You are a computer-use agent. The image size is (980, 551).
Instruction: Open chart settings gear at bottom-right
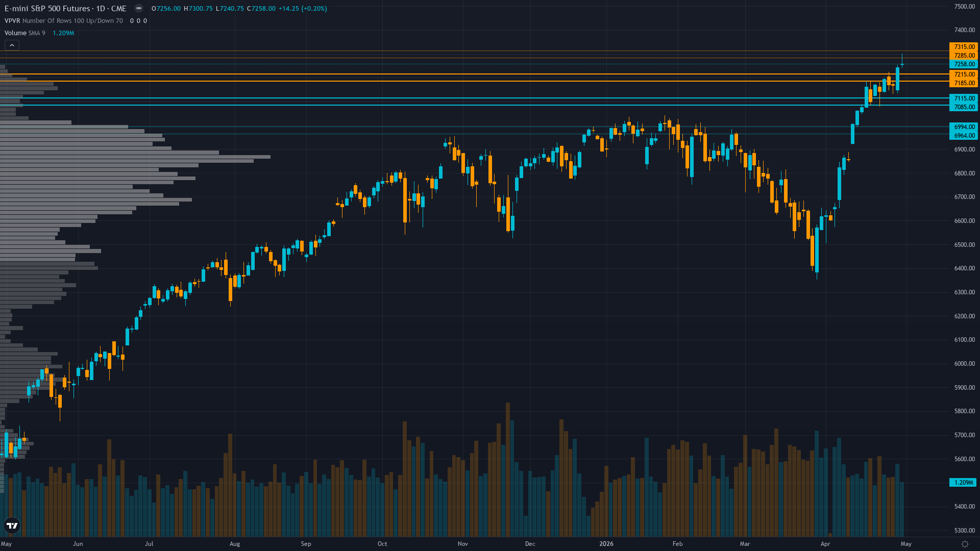point(965,544)
